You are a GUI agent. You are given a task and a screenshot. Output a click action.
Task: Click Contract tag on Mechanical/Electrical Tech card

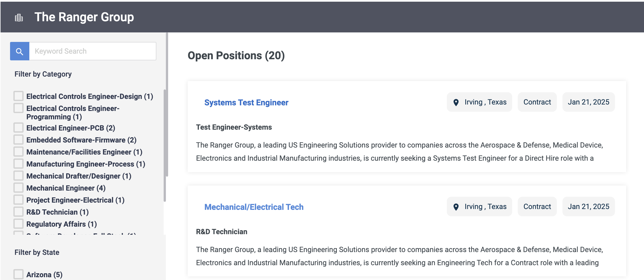coord(537,207)
